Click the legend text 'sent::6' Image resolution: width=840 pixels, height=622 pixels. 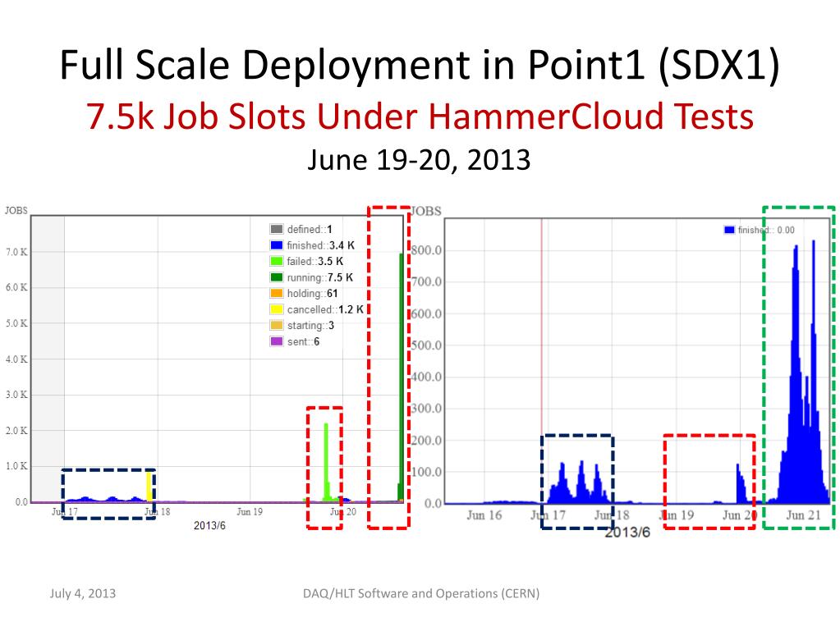coord(303,341)
